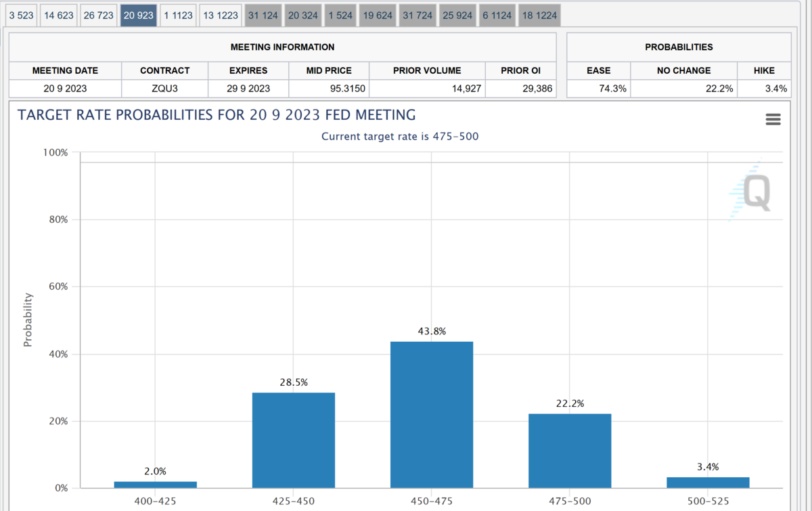Image resolution: width=812 pixels, height=511 pixels.
Task: Click the 400-425 probability bar
Action: pyautogui.click(x=156, y=485)
